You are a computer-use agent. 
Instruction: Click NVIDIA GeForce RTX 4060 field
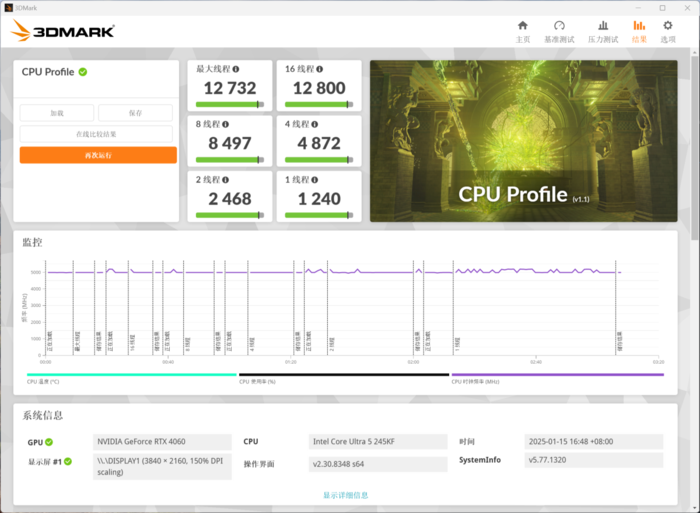coord(162,442)
